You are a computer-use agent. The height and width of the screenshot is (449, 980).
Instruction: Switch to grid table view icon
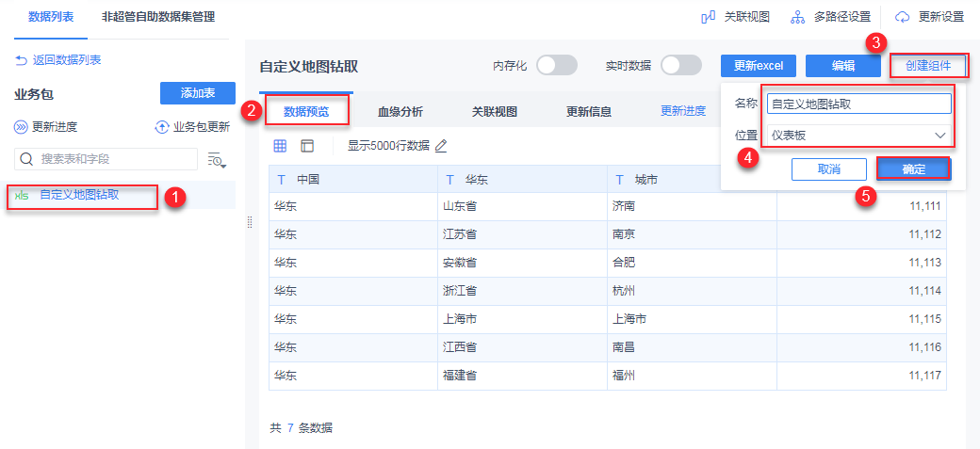[x=280, y=146]
